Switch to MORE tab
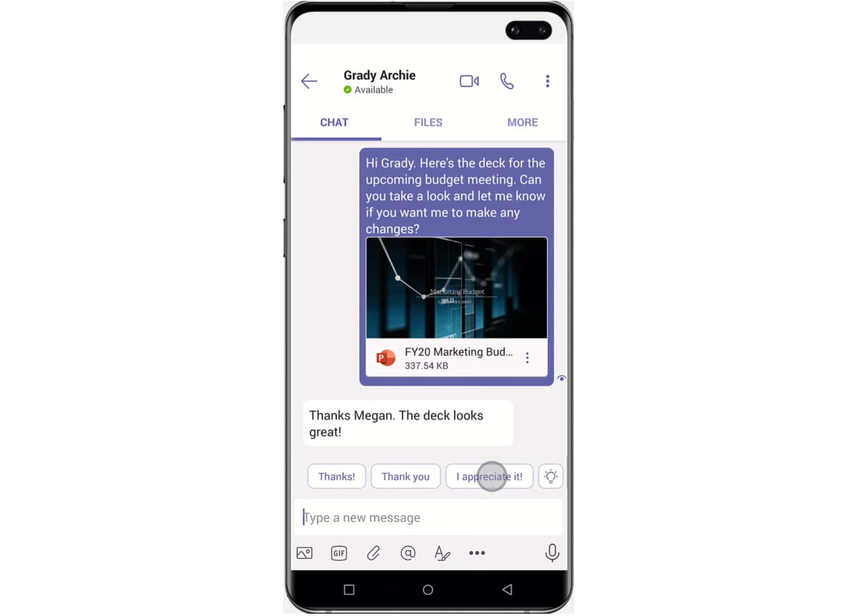Image resolution: width=856 pixels, height=616 pixels. click(522, 122)
